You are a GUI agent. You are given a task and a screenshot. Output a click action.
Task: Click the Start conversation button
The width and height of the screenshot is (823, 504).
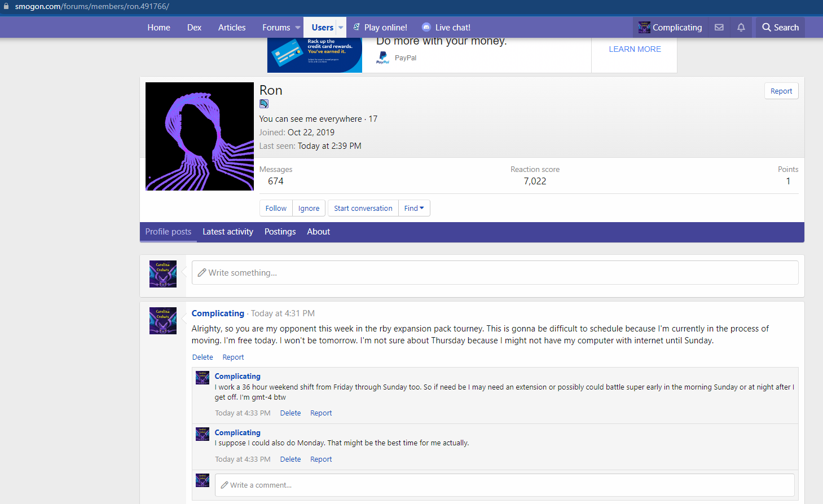coord(363,208)
